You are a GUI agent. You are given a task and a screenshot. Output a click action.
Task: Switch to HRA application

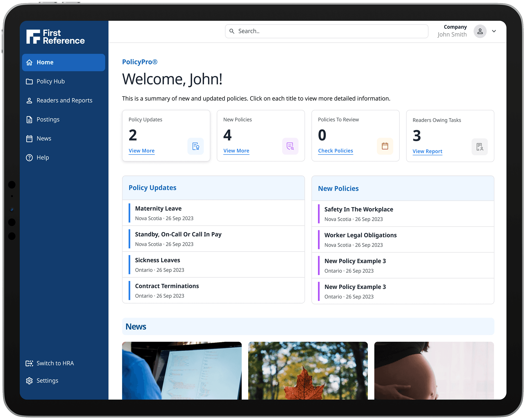point(55,363)
